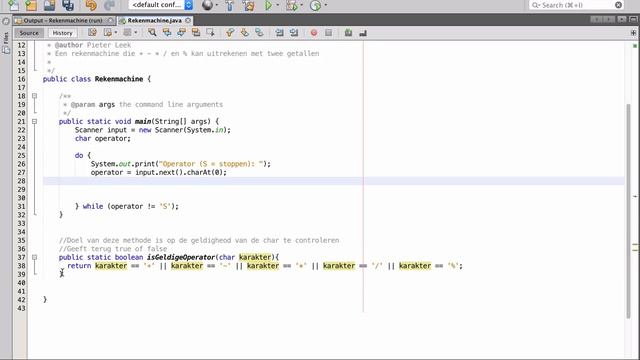The image size is (640, 360).
Task: Click the Find Next Occurrence icon
Action: click(x=182, y=32)
